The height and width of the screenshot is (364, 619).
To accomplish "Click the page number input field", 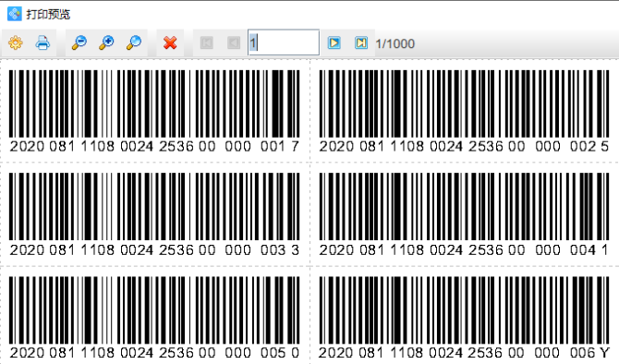I will pos(284,42).
